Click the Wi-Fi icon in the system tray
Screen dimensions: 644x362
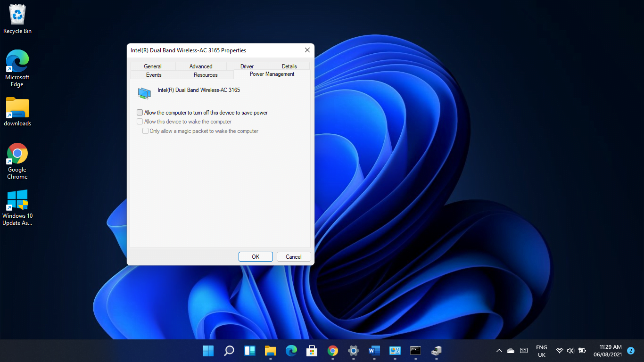coord(559,351)
